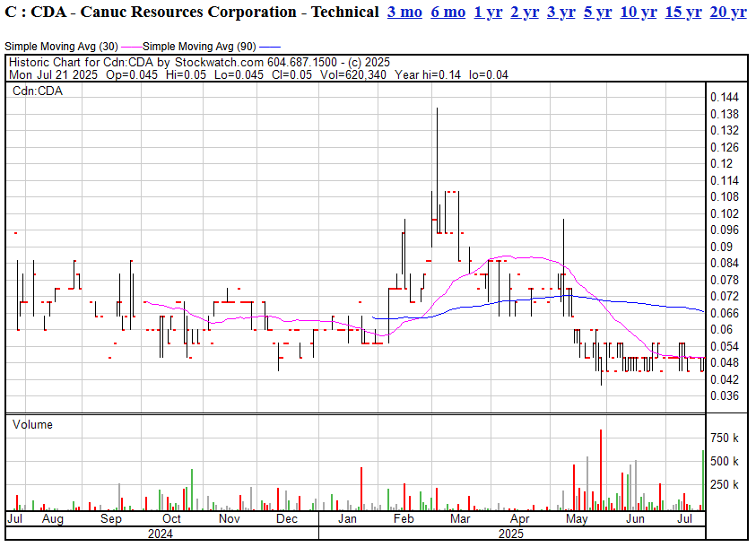Image resolution: width=756 pixels, height=547 pixels.
Task: Click the tallest red volume bar in May
Action: tap(601, 470)
